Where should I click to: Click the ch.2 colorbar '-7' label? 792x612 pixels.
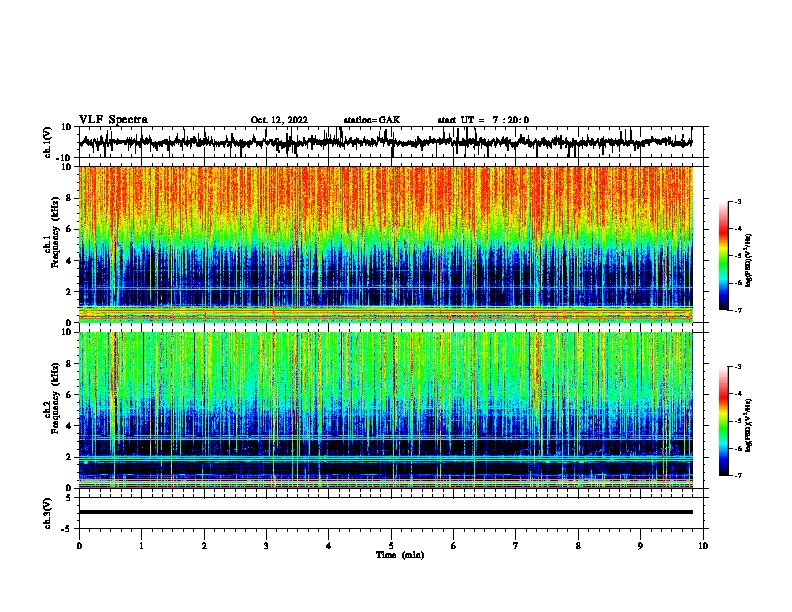point(737,476)
